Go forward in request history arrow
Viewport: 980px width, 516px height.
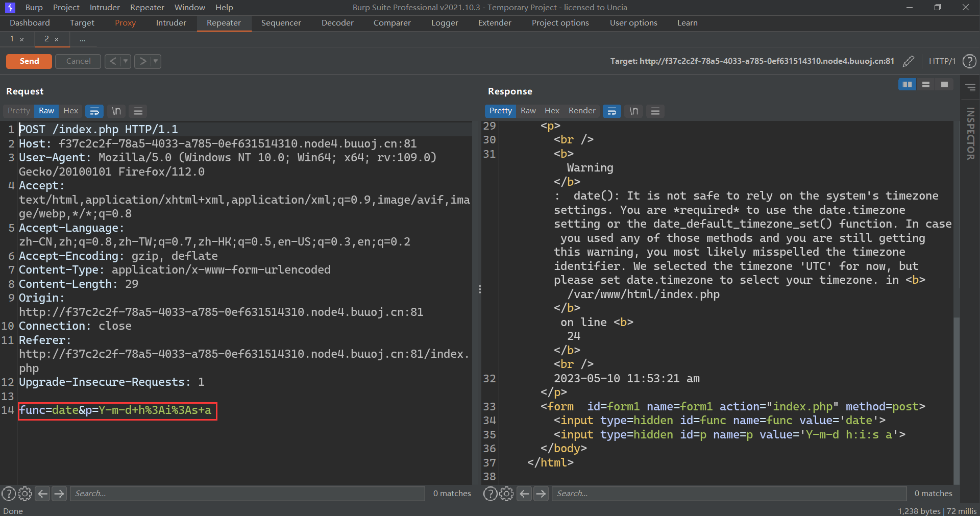coord(142,61)
